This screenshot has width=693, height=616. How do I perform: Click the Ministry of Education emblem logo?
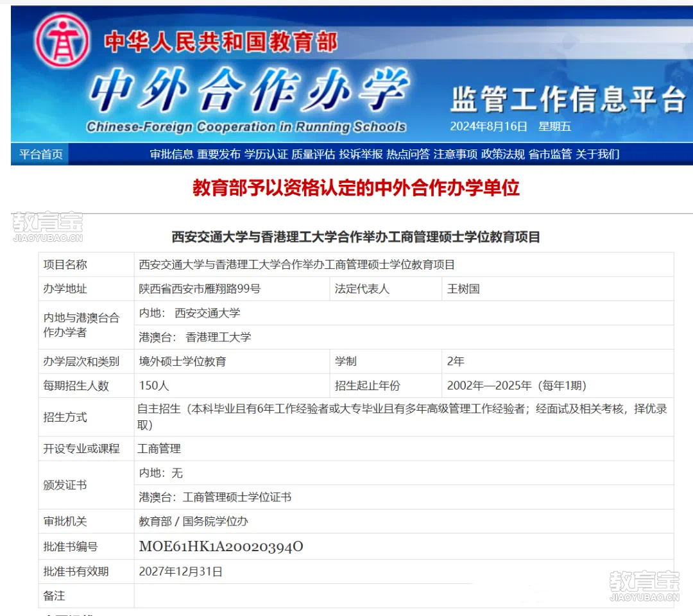point(62,40)
